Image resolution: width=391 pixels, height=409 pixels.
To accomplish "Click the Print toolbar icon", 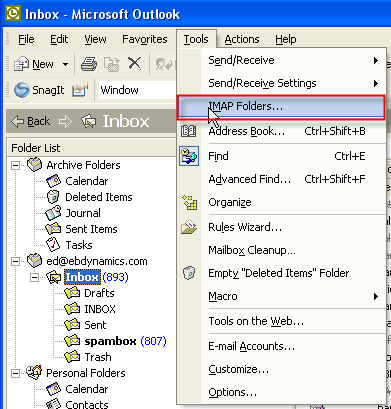I will pos(89,63).
